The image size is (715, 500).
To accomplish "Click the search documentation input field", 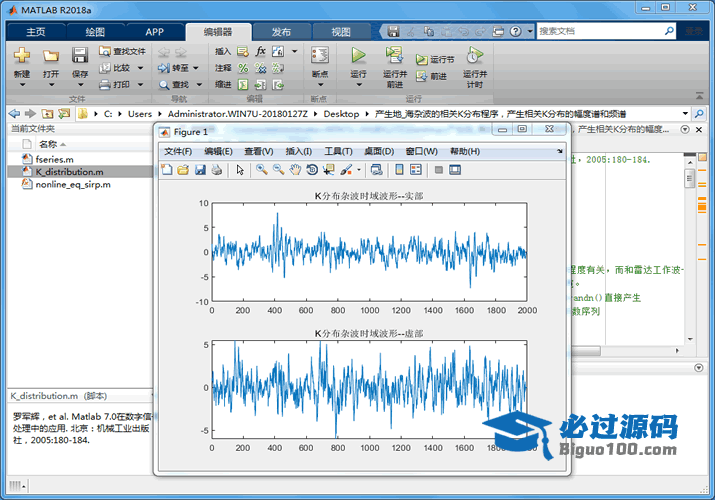I will pyautogui.click(x=600, y=31).
